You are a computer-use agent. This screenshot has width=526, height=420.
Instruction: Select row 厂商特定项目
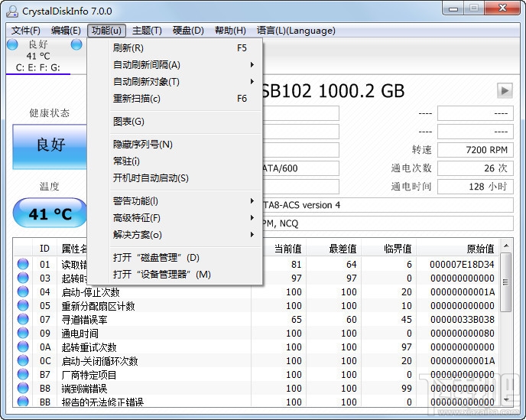pyautogui.click(x=256, y=374)
